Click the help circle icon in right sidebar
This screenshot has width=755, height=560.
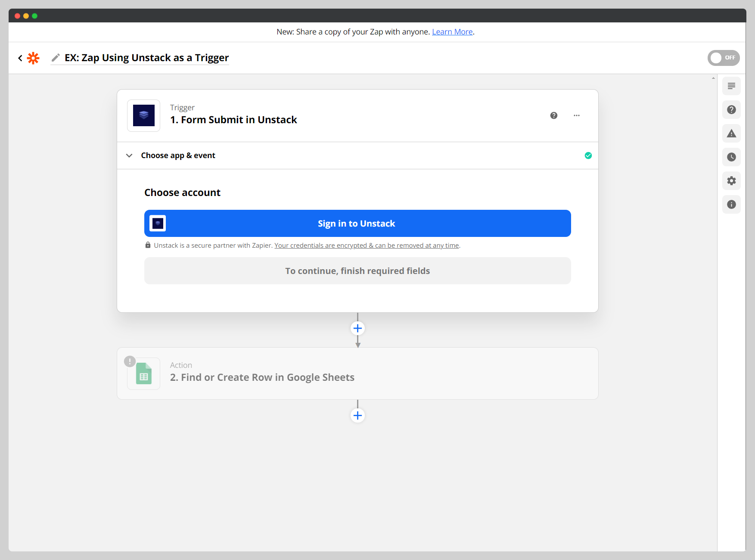[x=731, y=109]
